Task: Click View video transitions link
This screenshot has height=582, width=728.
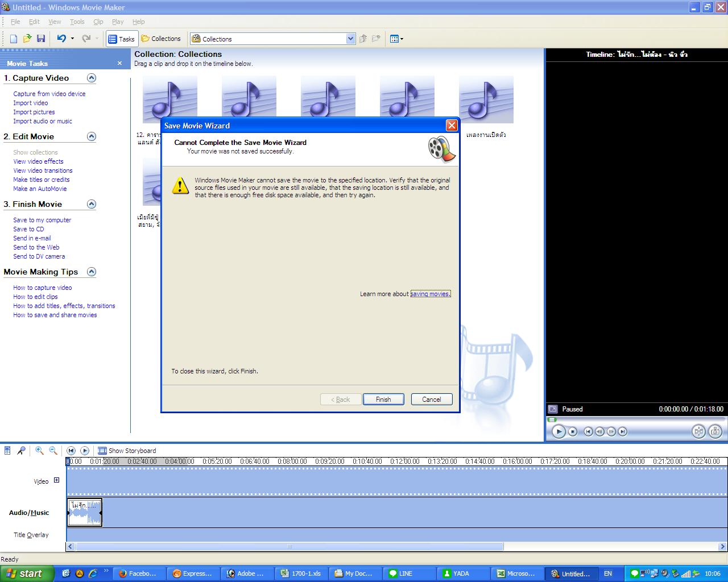Action: pyautogui.click(x=43, y=171)
